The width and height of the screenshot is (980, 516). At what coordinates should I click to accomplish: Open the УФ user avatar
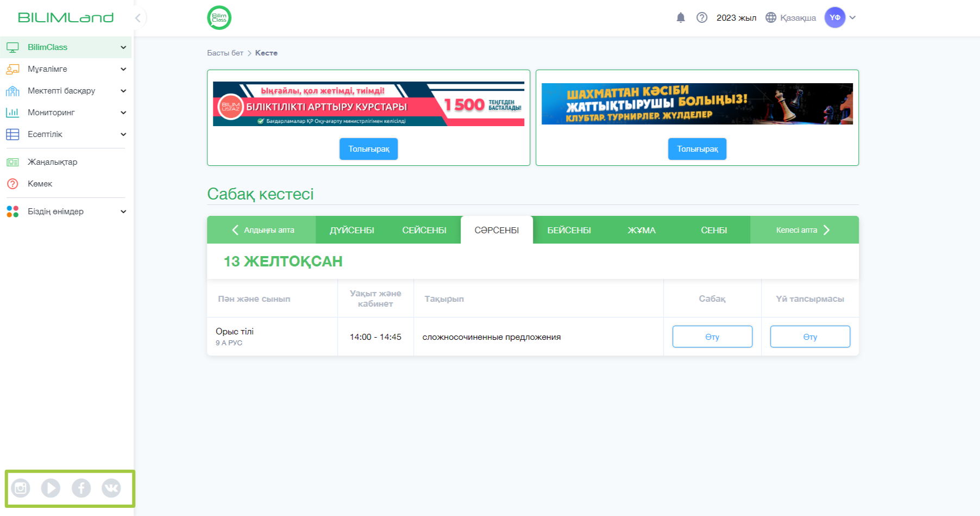835,17
